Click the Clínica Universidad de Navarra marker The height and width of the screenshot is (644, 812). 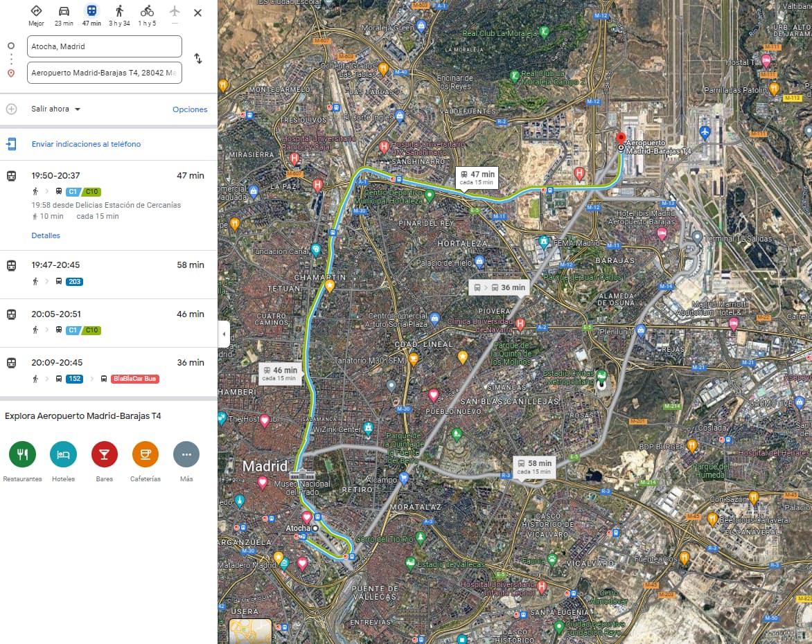[x=520, y=324]
